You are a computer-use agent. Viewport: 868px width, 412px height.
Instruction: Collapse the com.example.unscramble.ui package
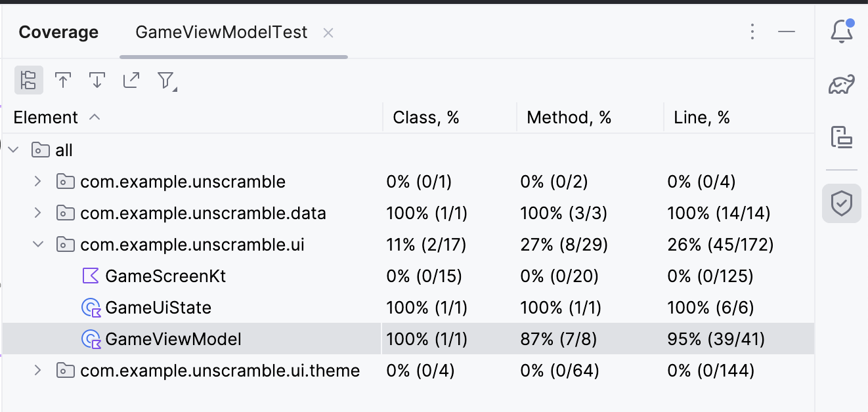point(38,244)
